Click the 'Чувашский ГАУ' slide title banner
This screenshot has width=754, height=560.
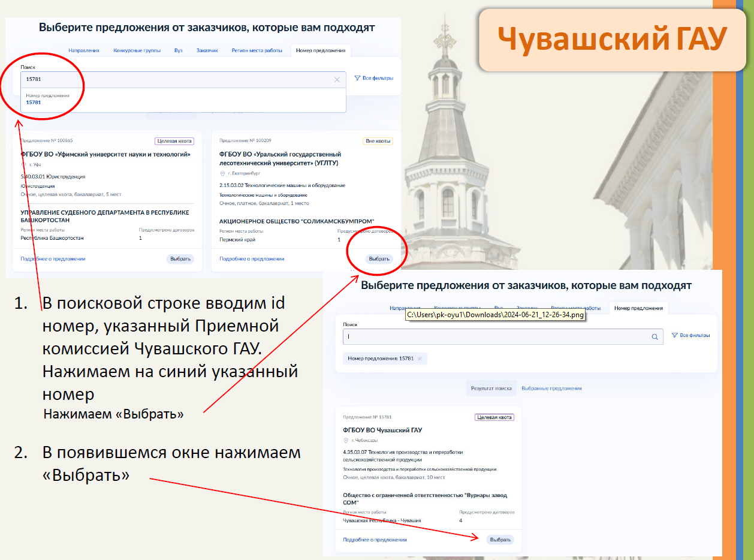tap(613, 40)
